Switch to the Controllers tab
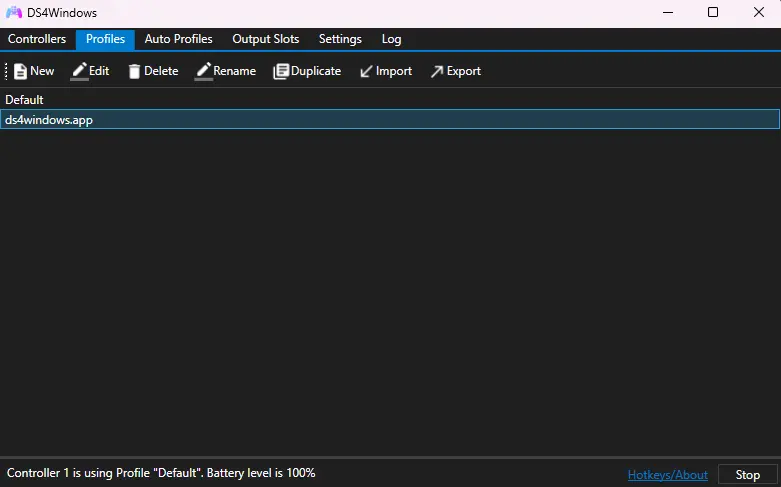 (x=37, y=39)
